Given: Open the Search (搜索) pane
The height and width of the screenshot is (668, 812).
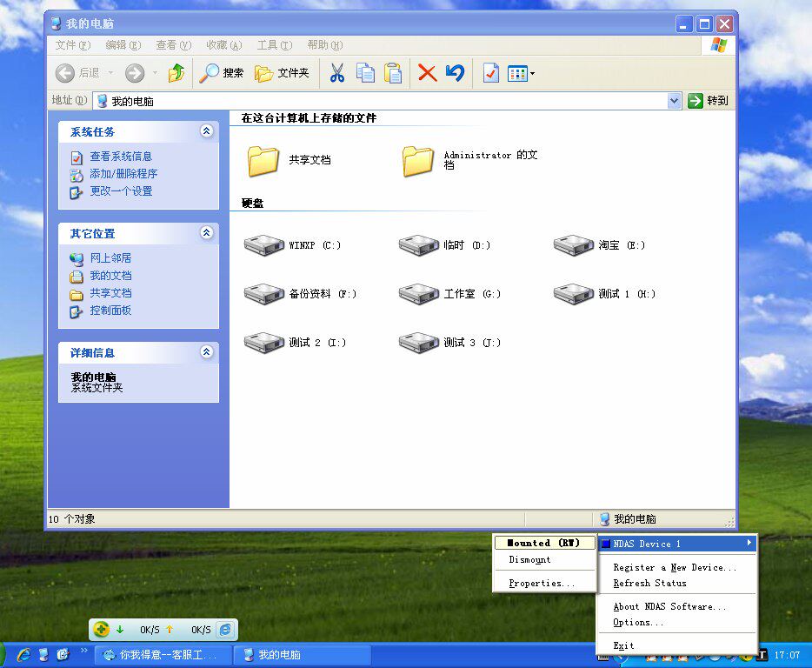Looking at the screenshot, I should point(222,73).
